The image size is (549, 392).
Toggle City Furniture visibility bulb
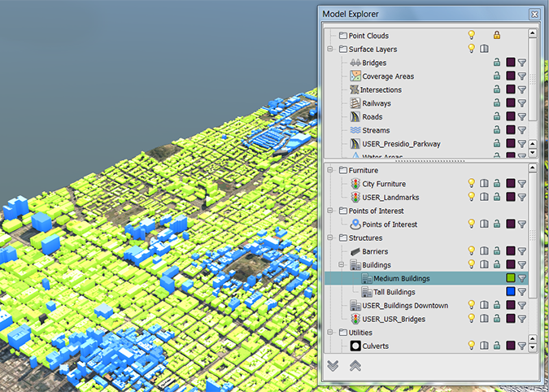pyautogui.click(x=472, y=183)
